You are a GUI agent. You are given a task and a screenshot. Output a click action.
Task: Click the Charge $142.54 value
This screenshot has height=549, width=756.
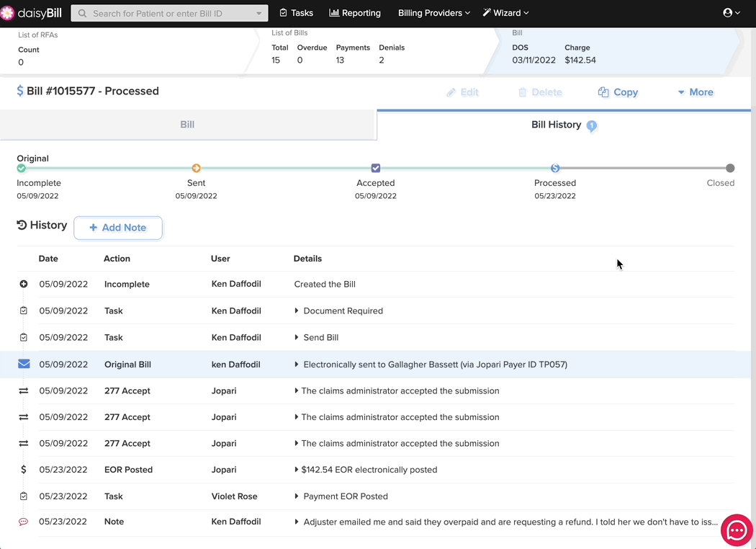(x=580, y=61)
